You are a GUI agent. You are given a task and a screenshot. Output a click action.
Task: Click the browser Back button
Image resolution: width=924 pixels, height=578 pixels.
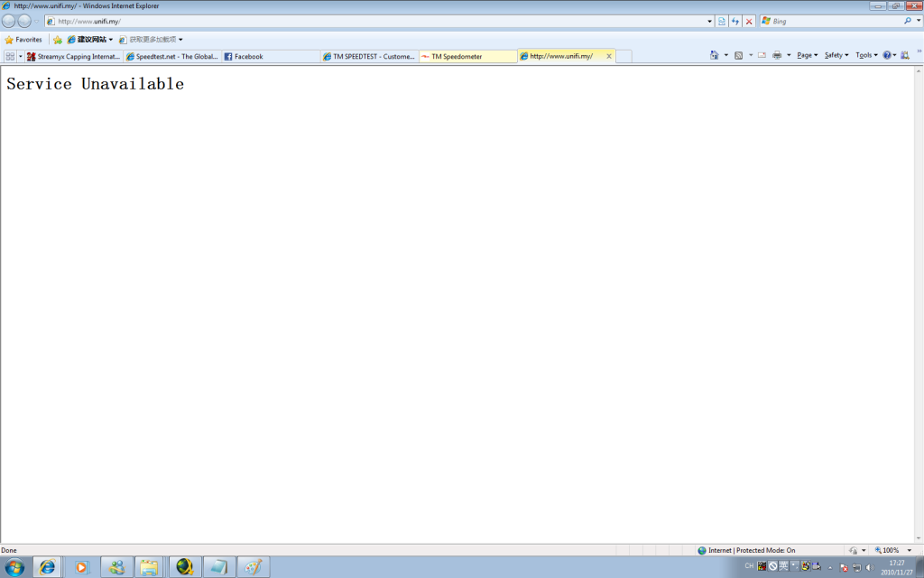point(8,21)
